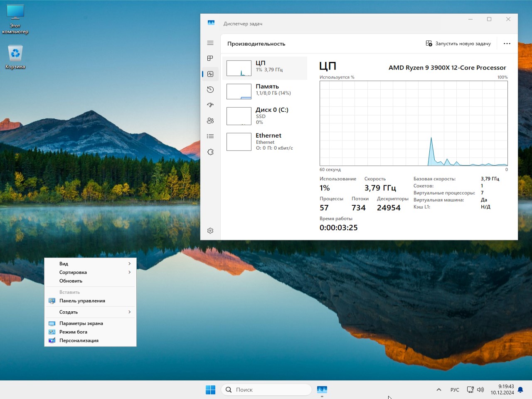Click 'Запустить новую задачу' button
The image size is (532, 399).
coord(458,44)
